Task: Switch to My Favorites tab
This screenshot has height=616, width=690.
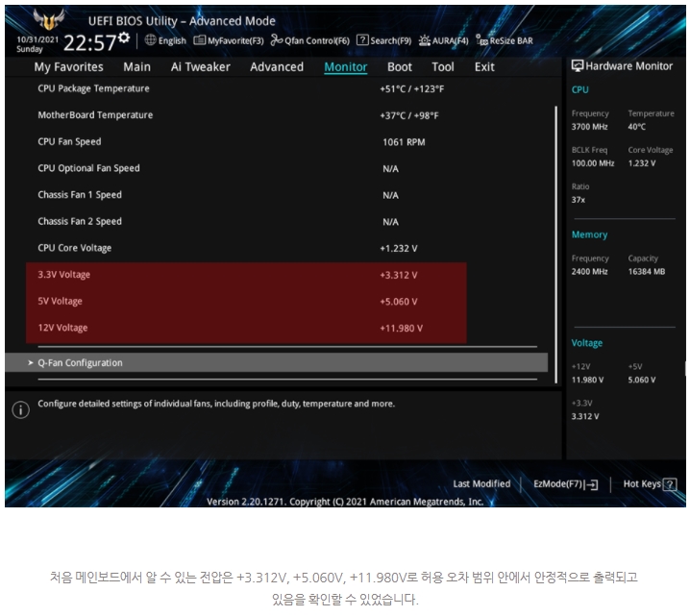Action: coord(68,67)
